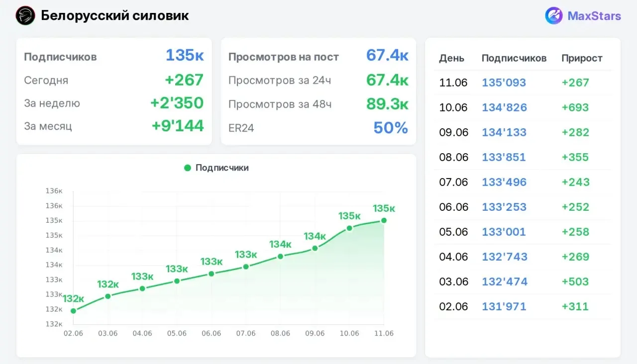Click the За месяц label

[48, 126]
